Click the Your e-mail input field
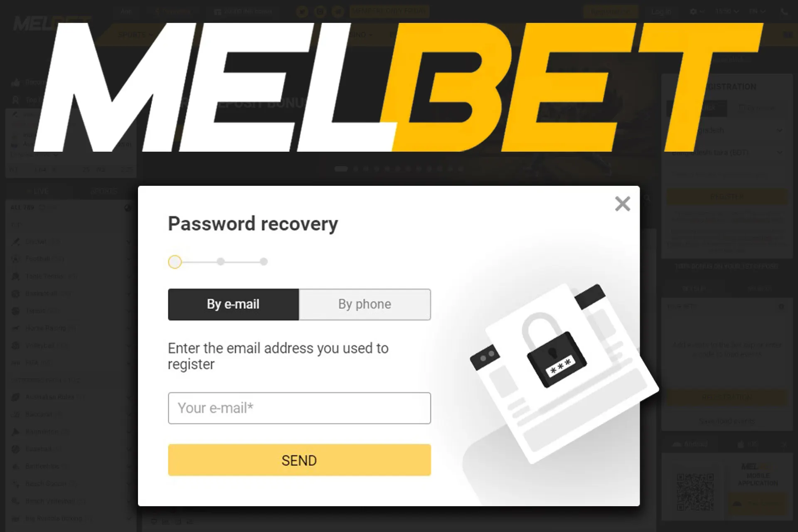This screenshot has width=798, height=532. tap(299, 408)
